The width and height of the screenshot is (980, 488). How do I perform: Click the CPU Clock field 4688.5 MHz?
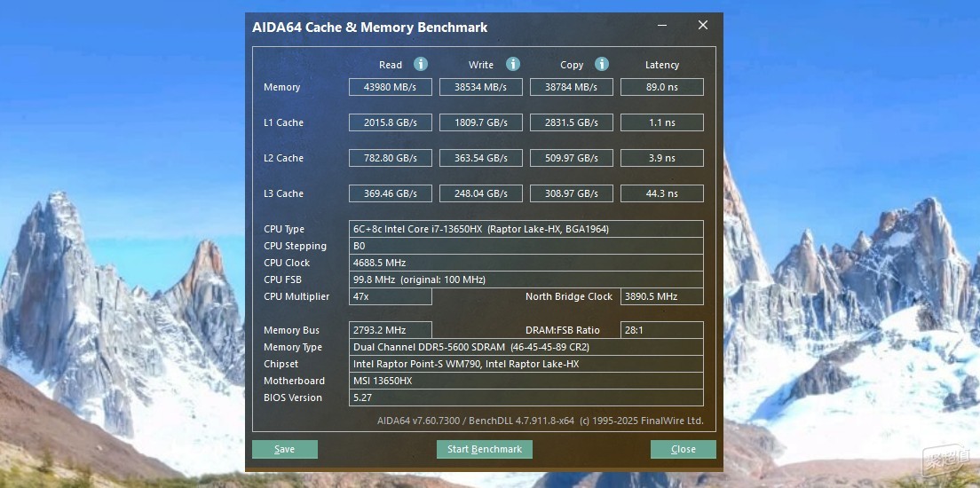tap(526, 263)
